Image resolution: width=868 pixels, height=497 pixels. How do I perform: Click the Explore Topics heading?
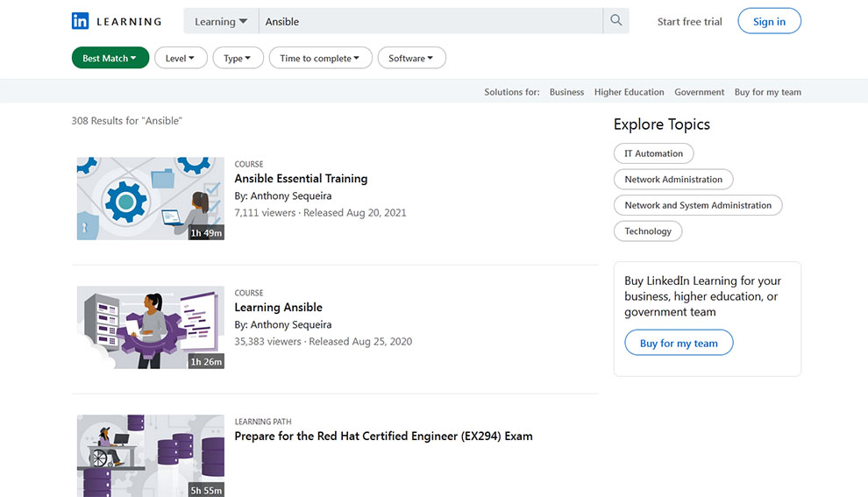click(661, 124)
